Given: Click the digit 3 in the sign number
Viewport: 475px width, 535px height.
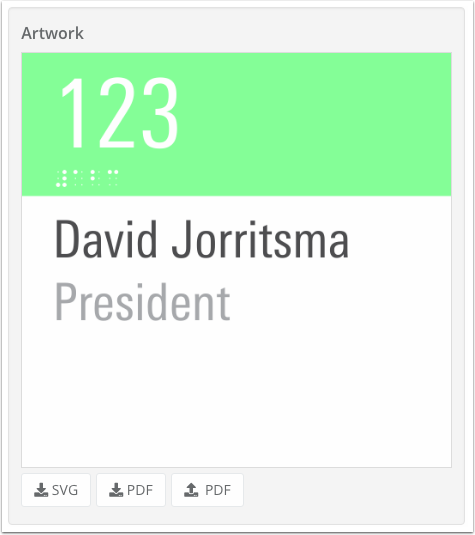Looking at the screenshot, I should point(160,113).
